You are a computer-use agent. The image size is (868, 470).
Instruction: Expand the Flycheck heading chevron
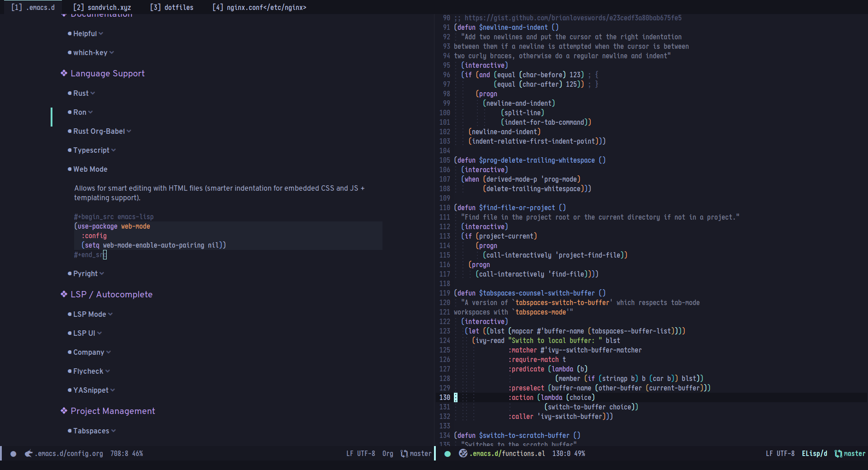(x=108, y=371)
